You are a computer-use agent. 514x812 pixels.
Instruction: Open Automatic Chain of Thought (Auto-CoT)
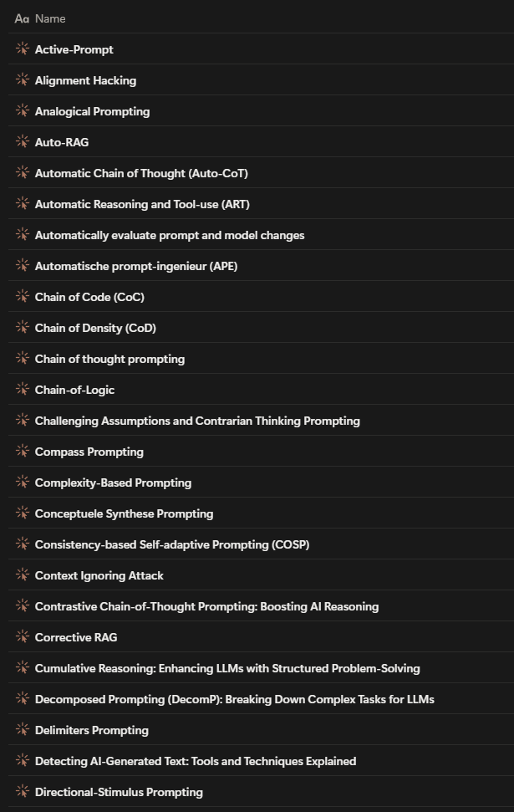141,173
